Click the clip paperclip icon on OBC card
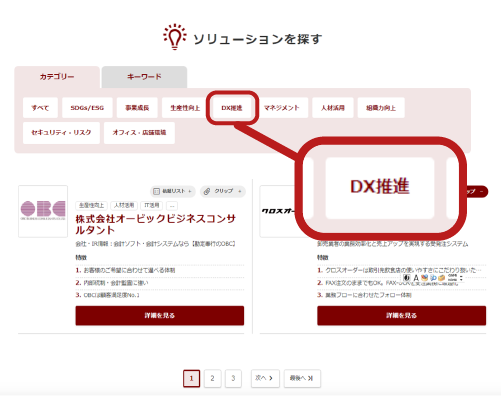The width and height of the screenshot is (501, 401). (207, 191)
